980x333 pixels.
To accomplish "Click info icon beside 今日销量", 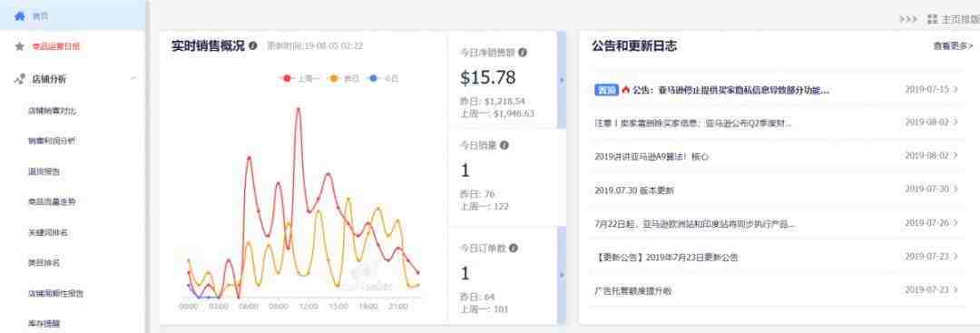I will (505, 145).
